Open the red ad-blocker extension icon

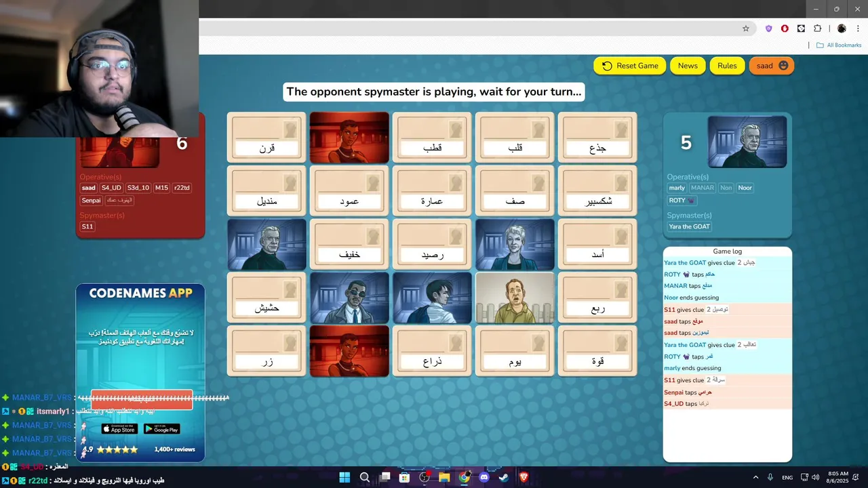tap(785, 28)
